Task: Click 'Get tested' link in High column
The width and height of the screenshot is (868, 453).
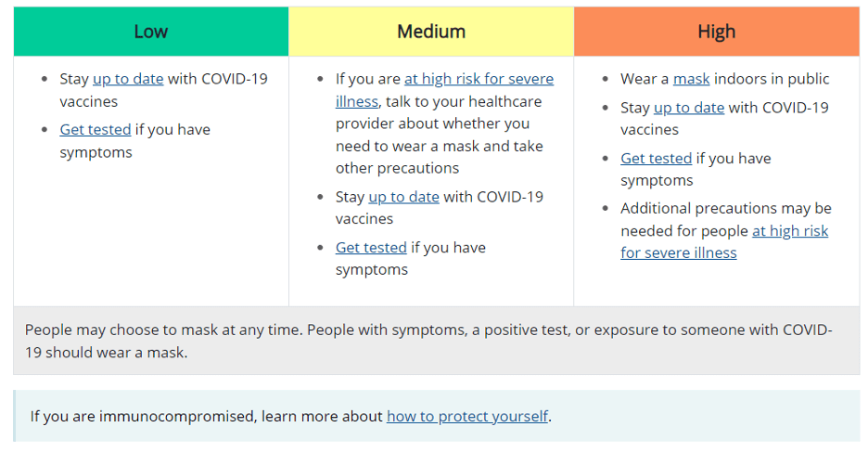Action: coord(656,159)
